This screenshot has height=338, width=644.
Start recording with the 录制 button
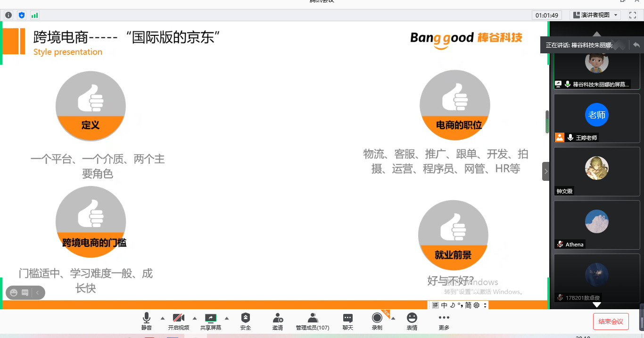click(x=377, y=321)
